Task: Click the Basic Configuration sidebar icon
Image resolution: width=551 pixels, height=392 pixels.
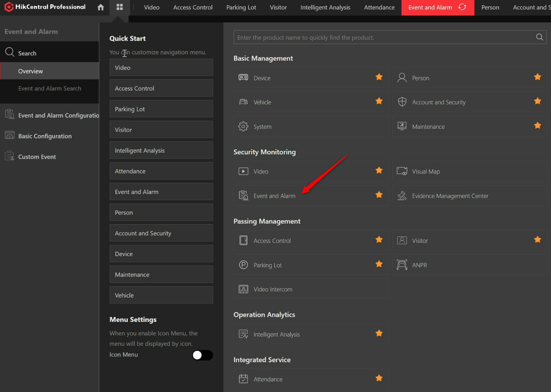Action: tap(9, 135)
